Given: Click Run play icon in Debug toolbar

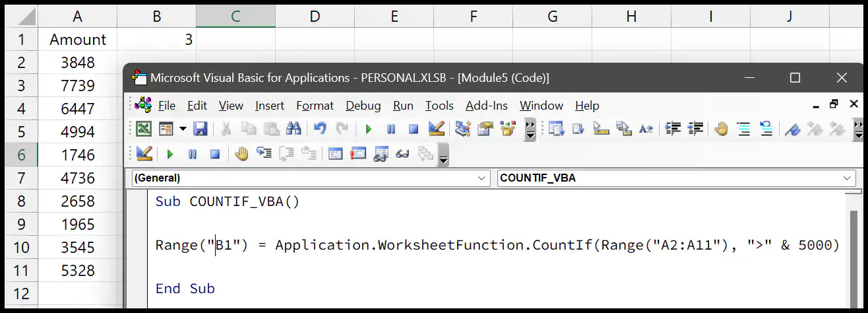Looking at the screenshot, I should 170,154.
